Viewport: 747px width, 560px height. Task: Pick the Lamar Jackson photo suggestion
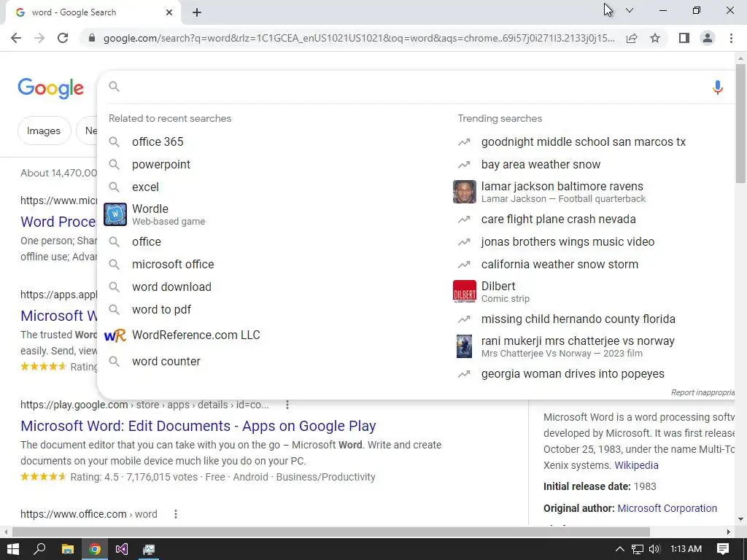click(x=465, y=192)
